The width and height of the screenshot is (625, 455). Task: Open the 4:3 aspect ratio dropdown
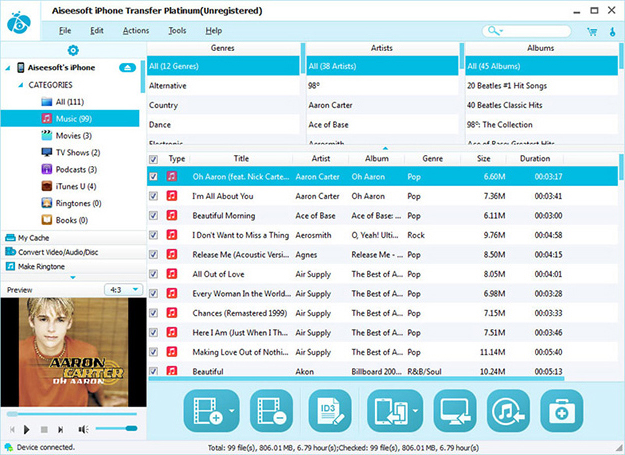point(124,290)
